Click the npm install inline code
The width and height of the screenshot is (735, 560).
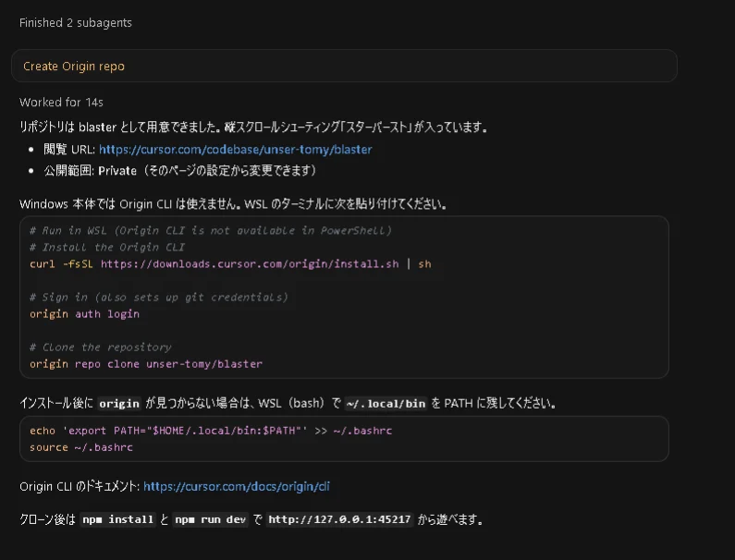coord(117,519)
